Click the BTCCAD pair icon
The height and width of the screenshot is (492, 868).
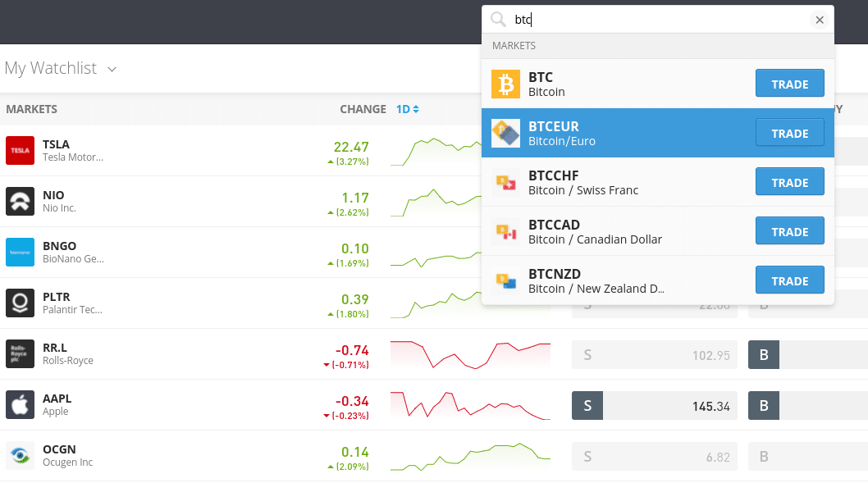505,232
